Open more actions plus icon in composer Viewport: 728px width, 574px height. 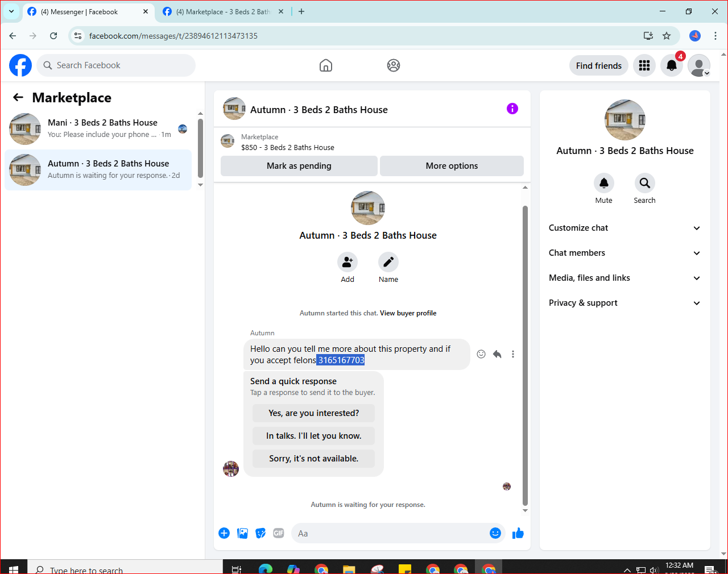(x=224, y=533)
